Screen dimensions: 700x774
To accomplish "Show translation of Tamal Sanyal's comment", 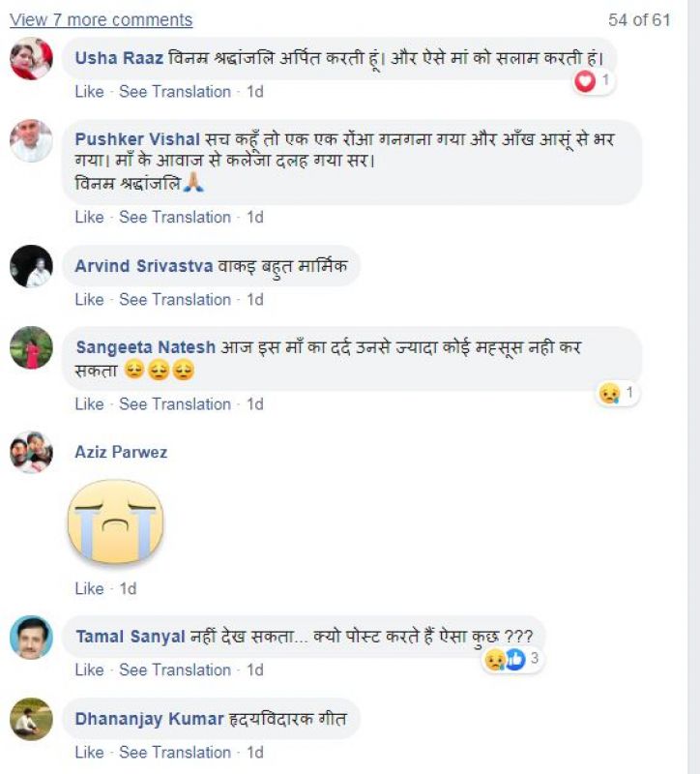I will click(x=175, y=670).
